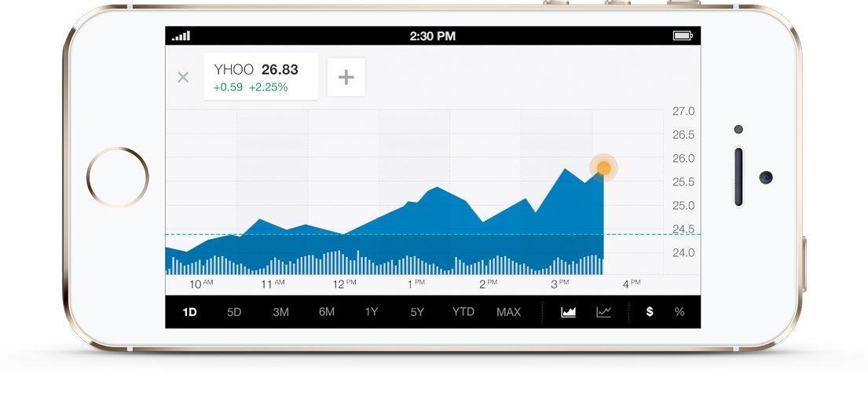Click the 10 AM time axis label
868x396 pixels.
click(x=201, y=284)
